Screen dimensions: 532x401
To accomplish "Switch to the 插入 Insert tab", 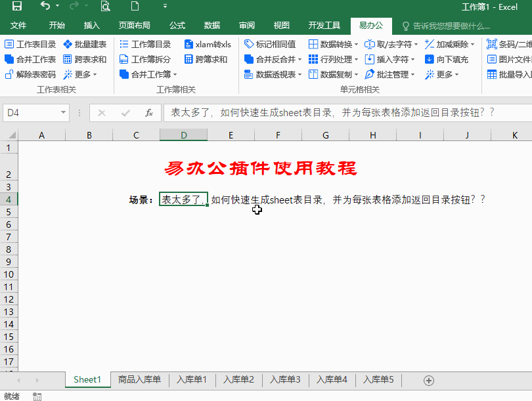I will coord(91,26).
